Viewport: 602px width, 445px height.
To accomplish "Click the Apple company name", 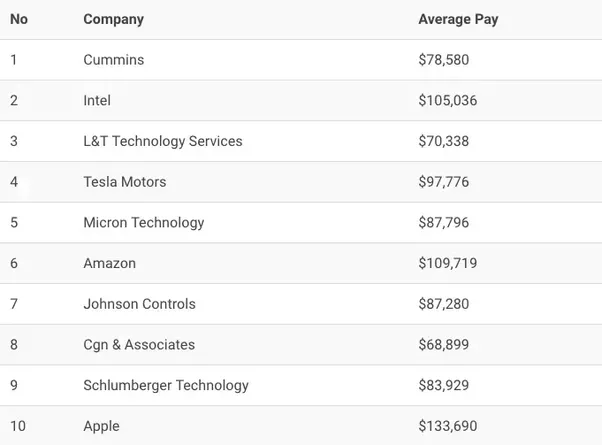I will coord(101,426).
